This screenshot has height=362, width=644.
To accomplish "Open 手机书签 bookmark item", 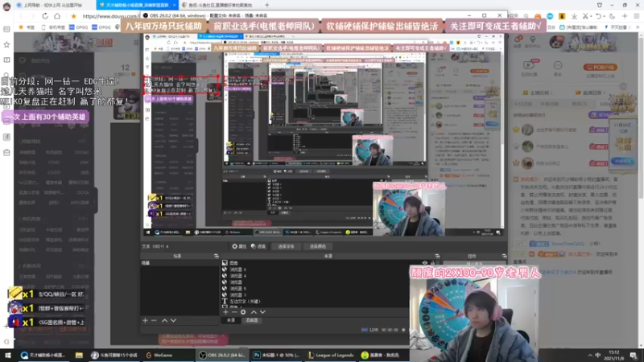I will point(54,27).
